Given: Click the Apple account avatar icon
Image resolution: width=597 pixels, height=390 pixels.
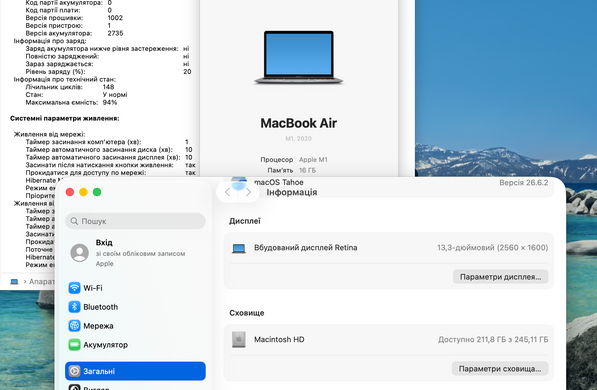Looking at the screenshot, I should (x=80, y=253).
